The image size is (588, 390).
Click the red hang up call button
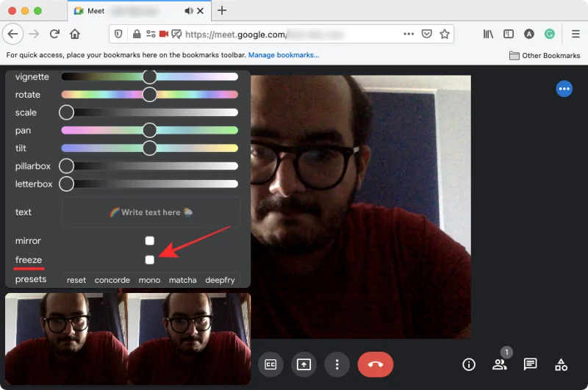click(x=375, y=364)
